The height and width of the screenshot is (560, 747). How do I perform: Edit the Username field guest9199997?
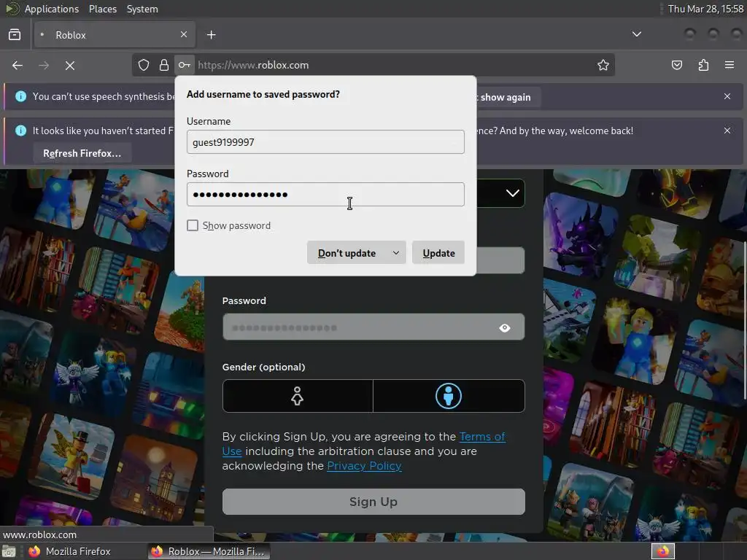(x=325, y=142)
